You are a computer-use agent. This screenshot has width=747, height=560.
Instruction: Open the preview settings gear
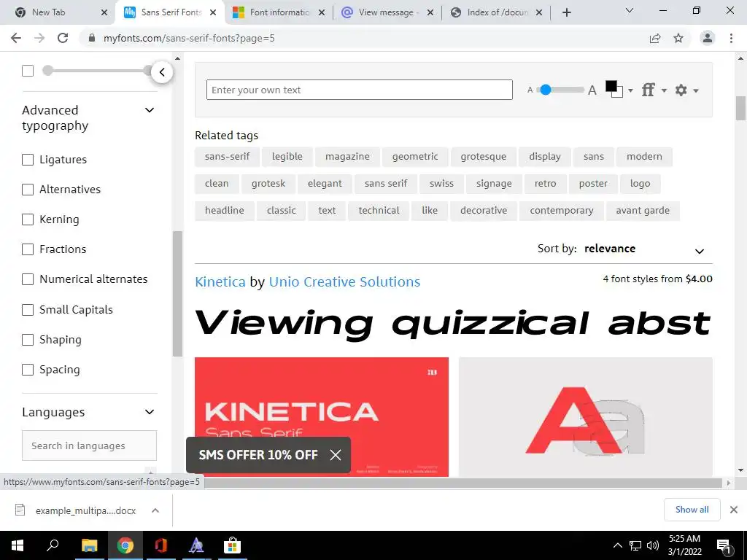click(686, 90)
